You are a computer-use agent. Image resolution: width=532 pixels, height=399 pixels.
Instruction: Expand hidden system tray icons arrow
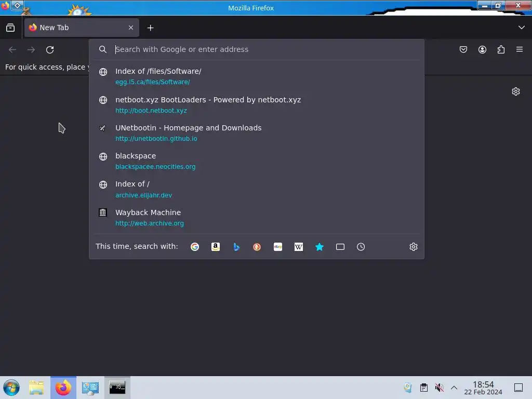pos(454,388)
